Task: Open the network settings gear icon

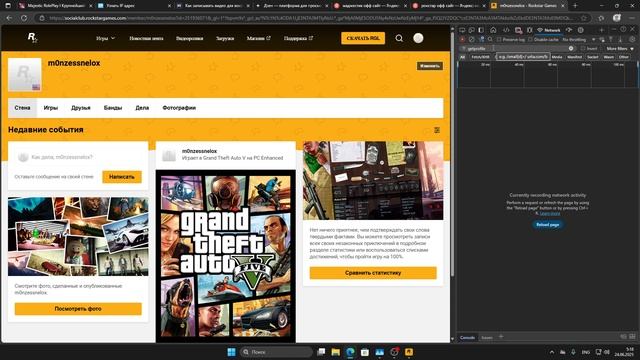Action: 632,40
